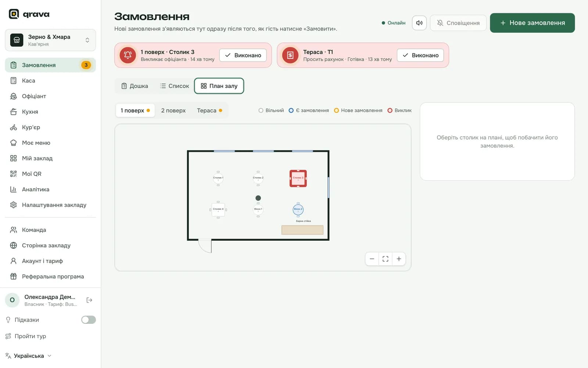Expand the Зерно & Хмара venue selector

pyautogui.click(x=50, y=40)
